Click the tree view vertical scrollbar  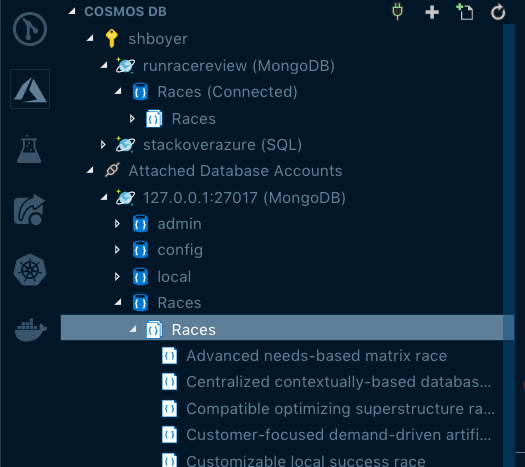pyautogui.click(x=509, y=245)
